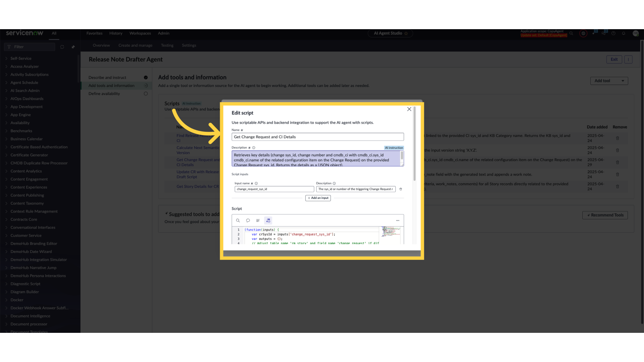The height and width of the screenshot is (362, 644).
Task: Open the All menu
Action: pyautogui.click(x=54, y=34)
